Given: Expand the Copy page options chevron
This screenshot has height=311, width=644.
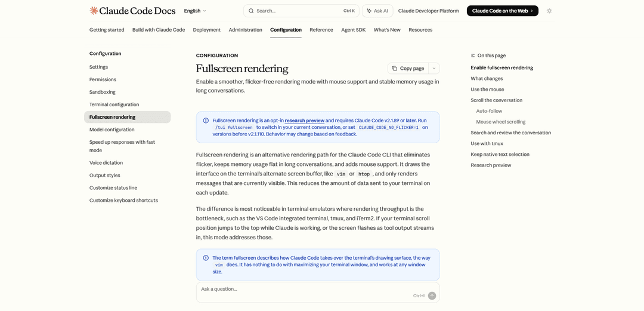Looking at the screenshot, I should coord(434,69).
